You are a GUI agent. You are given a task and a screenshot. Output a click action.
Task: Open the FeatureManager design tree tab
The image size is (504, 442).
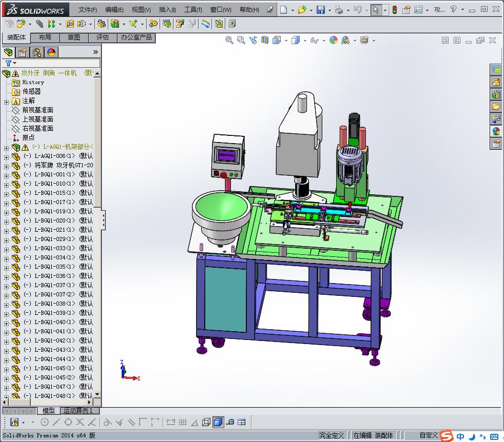click(x=8, y=52)
